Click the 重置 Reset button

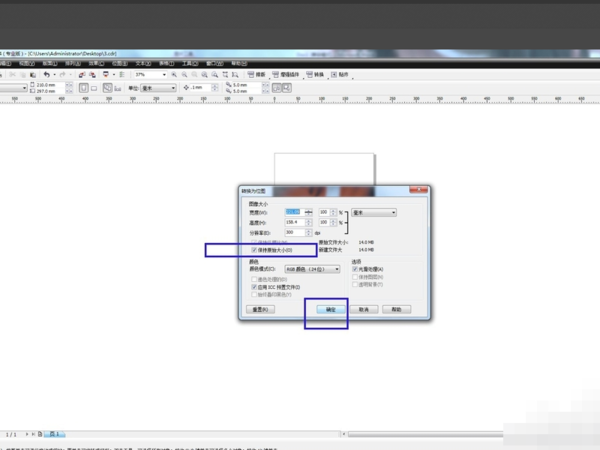(x=260, y=309)
